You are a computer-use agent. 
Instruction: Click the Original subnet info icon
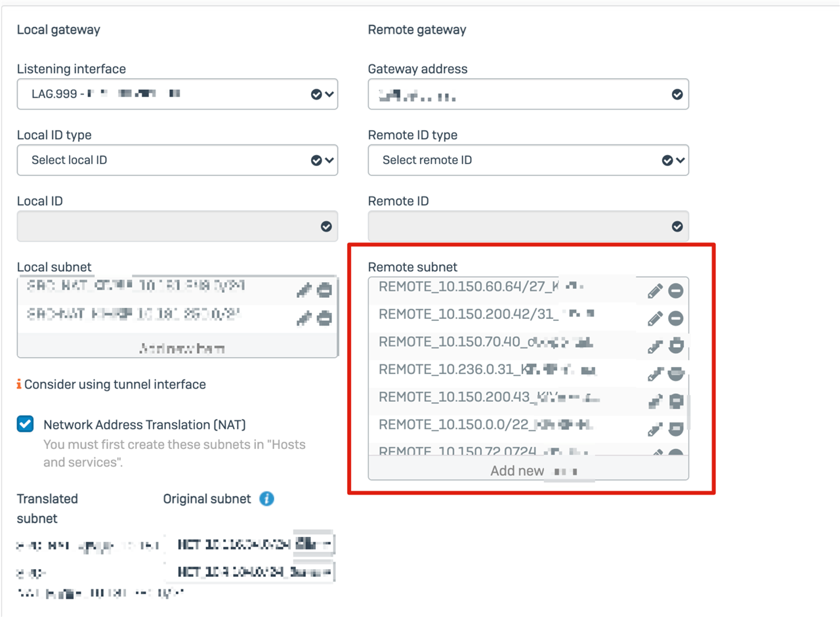pos(266,499)
